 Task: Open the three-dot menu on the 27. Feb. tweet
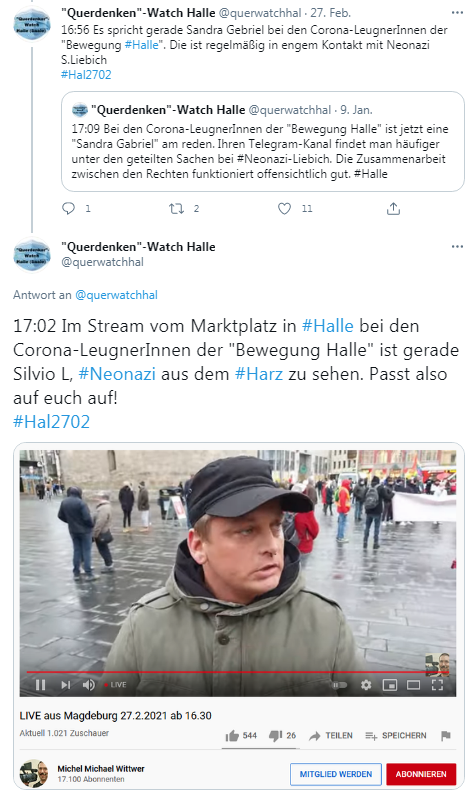point(457,12)
